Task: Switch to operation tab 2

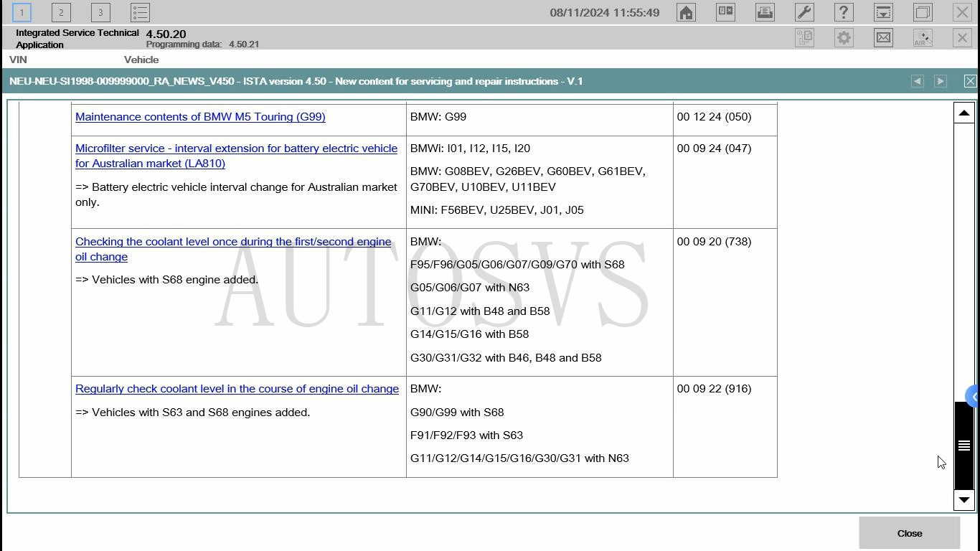Action: click(x=61, y=12)
